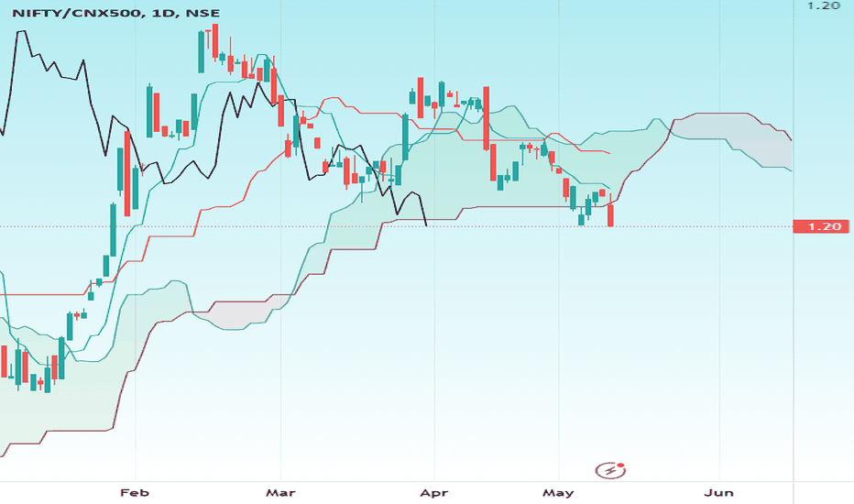The width and height of the screenshot is (854, 504).
Task: Click the Jun label on the time axis
Action: [x=718, y=493]
